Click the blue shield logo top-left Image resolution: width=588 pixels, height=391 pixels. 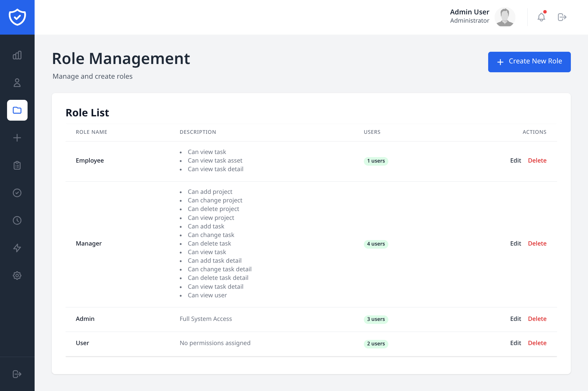pos(17,17)
